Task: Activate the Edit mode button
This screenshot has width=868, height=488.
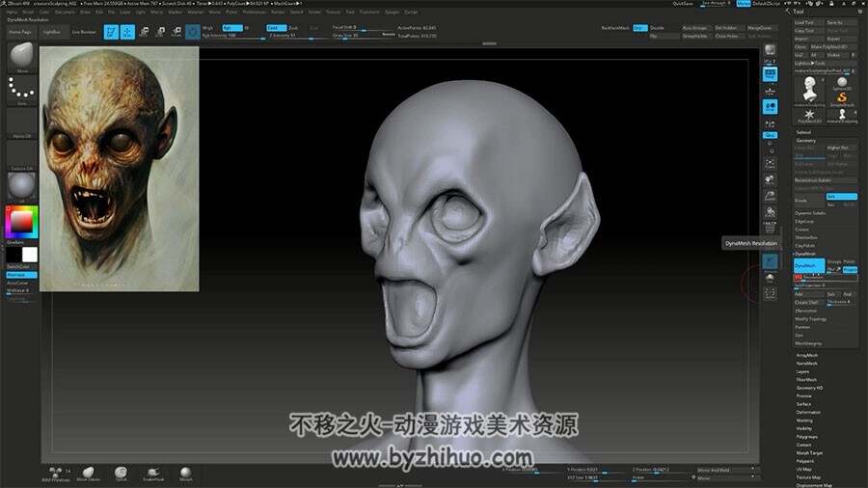Action: point(111,32)
